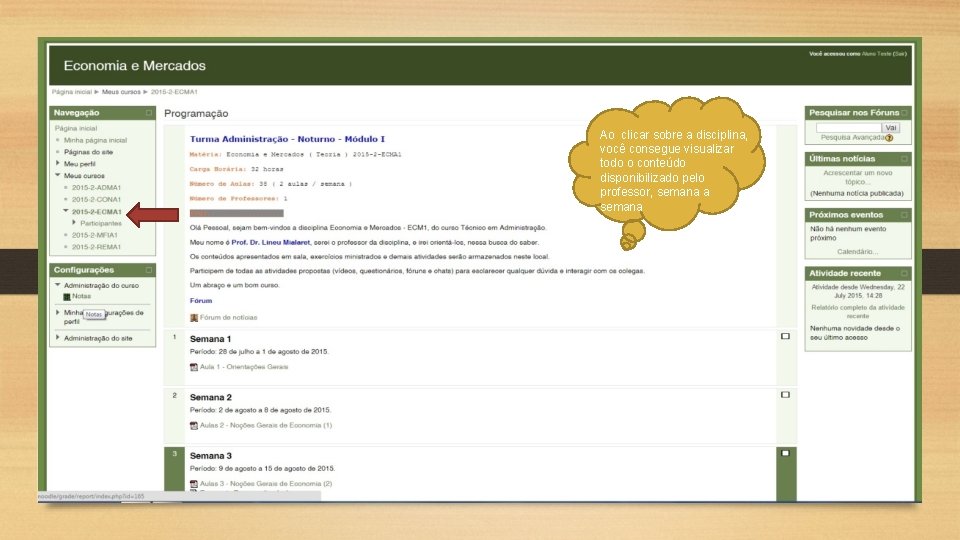The height and width of the screenshot is (540, 960).
Task: Open course 2015-2-REMA1 in navigation
Action: coord(96,247)
